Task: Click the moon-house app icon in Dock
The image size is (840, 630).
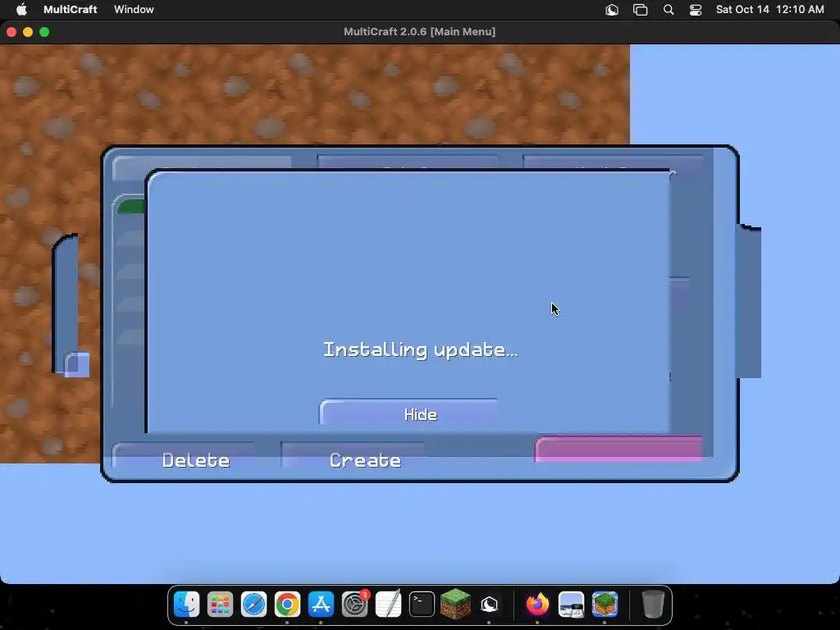Action: 489,605
